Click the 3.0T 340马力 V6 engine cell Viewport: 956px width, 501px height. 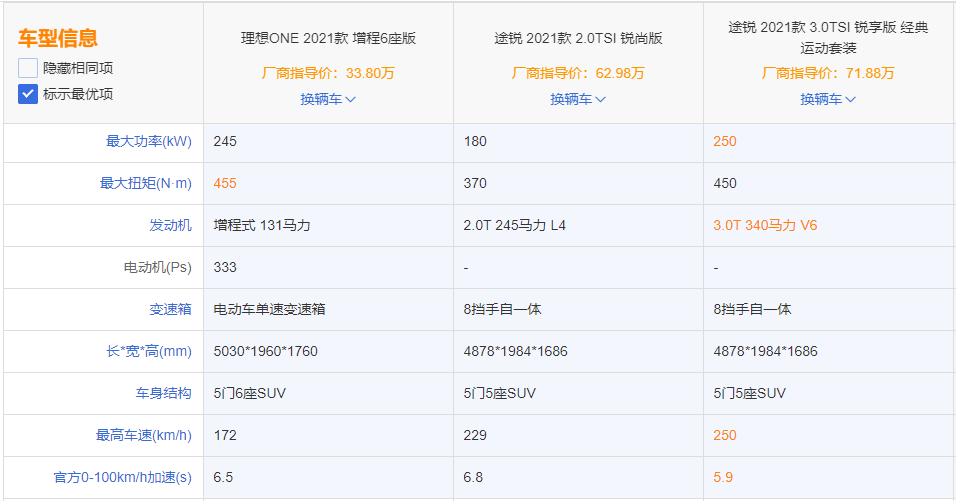point(765,226)
